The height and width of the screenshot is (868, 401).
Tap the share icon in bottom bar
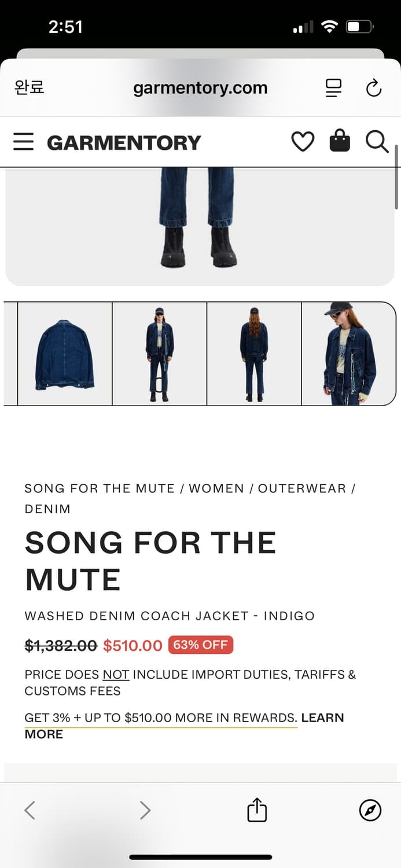click(257, 810)
